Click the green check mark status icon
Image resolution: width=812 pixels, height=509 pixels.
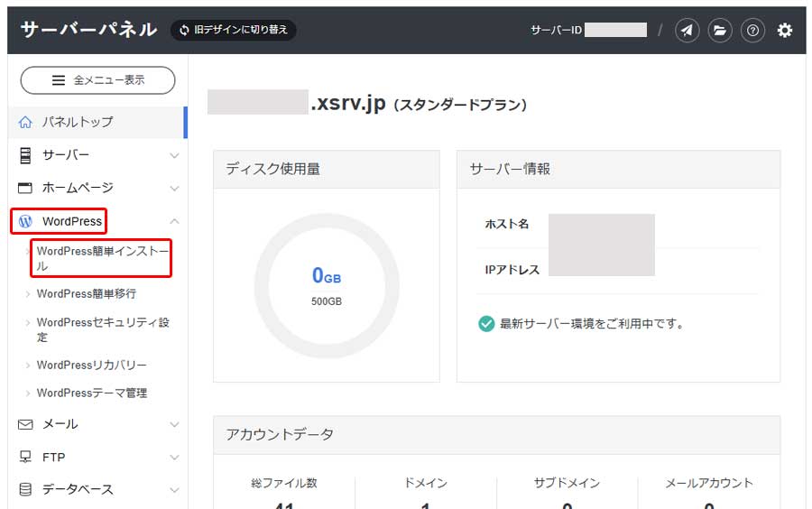pos(486,324)
